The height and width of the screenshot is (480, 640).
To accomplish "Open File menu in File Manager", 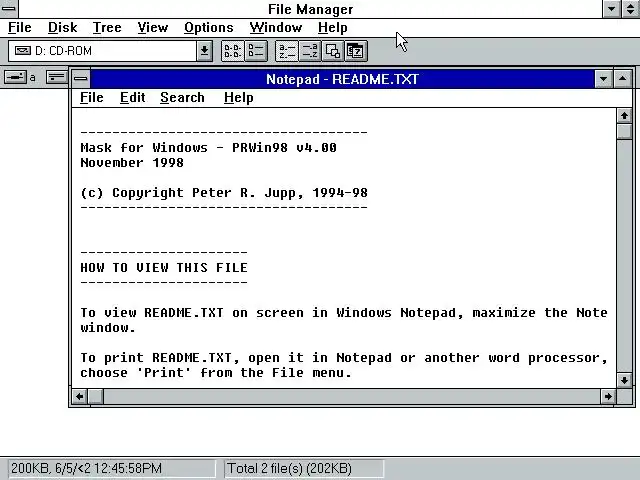I will 20,27.
